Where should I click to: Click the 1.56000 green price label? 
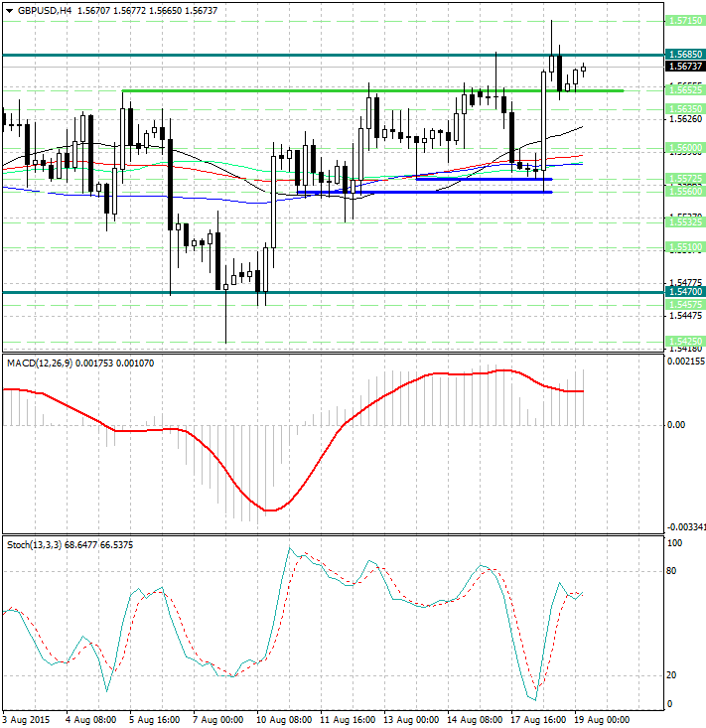686,147
